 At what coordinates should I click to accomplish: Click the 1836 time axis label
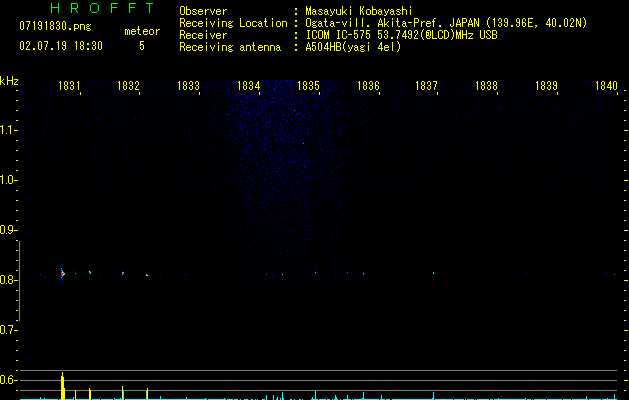[x=368, y=86]
